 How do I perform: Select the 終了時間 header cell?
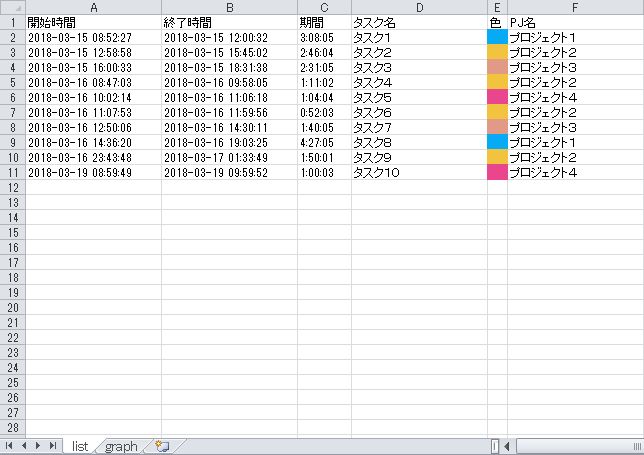coord(230,23)
